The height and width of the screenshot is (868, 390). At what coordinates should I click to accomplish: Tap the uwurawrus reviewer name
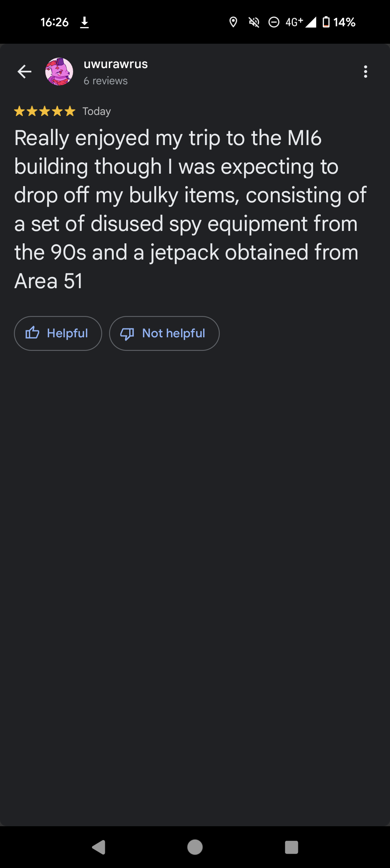[116, 64]
